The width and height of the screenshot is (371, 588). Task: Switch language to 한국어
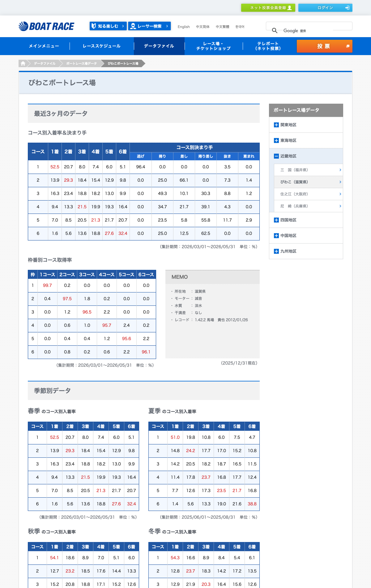click(240, 27)
